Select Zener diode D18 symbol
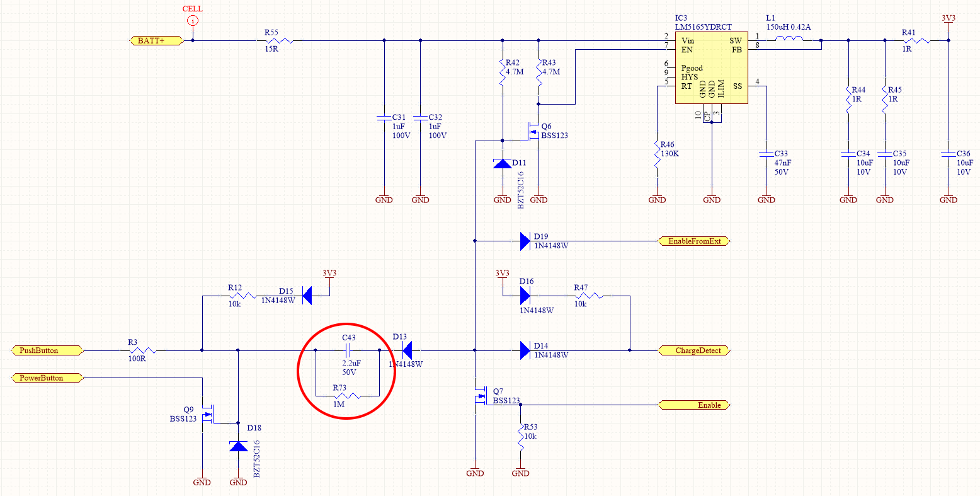 click(x=238, y=446)
